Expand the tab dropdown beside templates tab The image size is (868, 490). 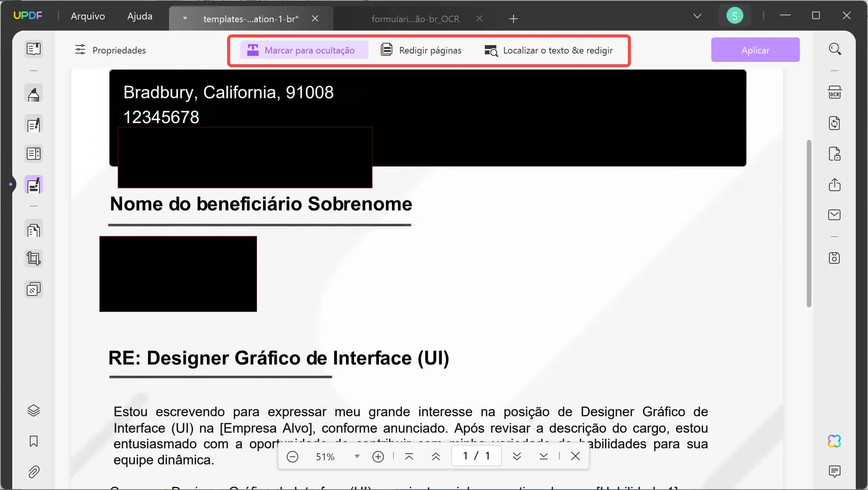click(185, 18)
